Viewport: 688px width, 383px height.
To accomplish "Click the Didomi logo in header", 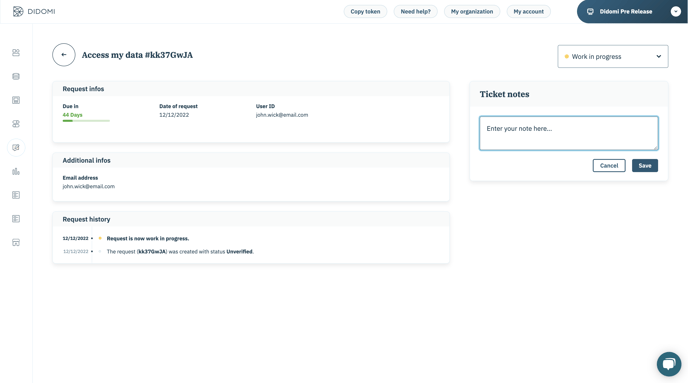I will [34, 11].
